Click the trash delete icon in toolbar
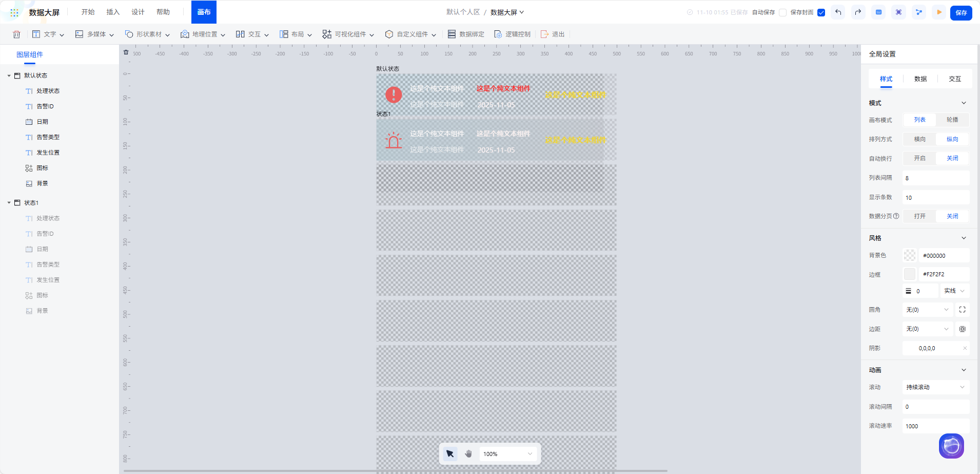Image resolution: width=980 pixels, height=474 pixels. coord(16,34)
